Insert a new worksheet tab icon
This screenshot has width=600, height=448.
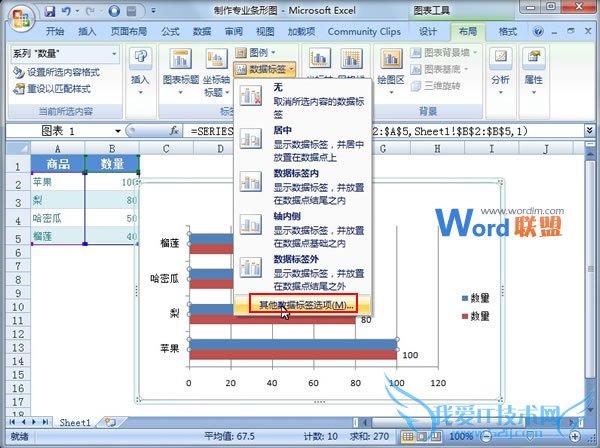pos(111,422)
